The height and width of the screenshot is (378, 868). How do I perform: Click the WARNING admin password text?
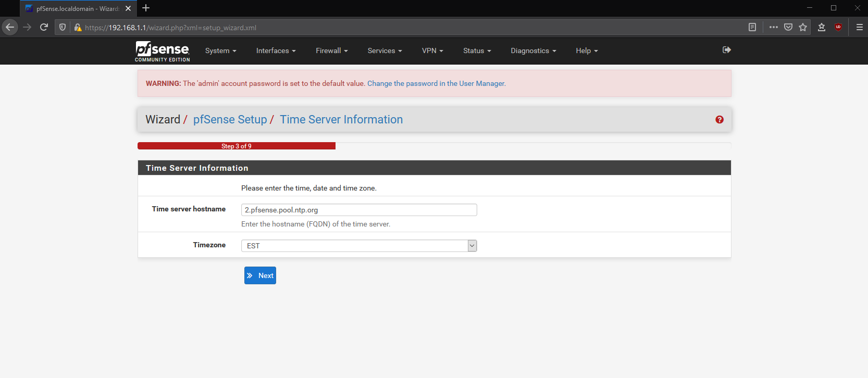click(255, 83)
